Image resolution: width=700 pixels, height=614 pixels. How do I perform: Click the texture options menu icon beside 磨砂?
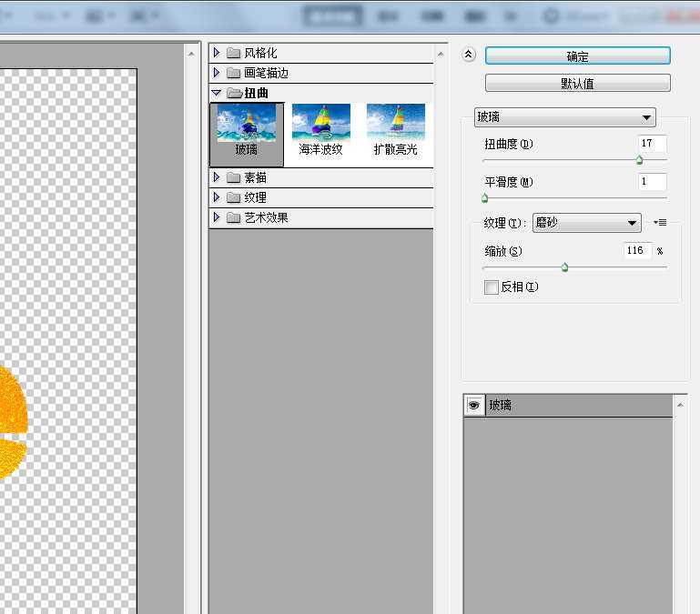coord(660,223)
